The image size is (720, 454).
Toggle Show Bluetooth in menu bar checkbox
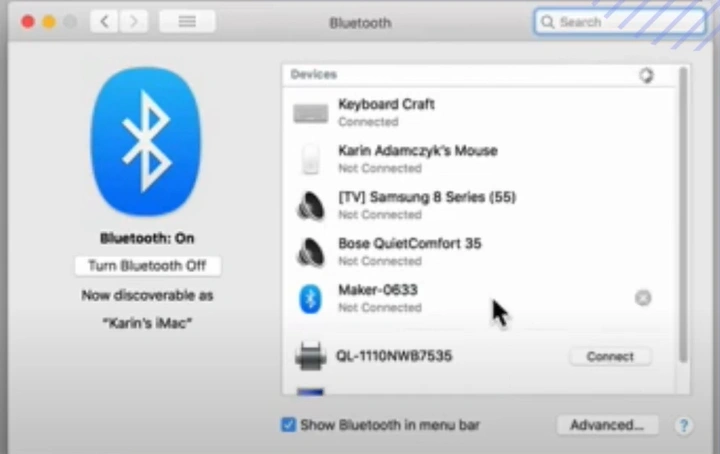288,425
